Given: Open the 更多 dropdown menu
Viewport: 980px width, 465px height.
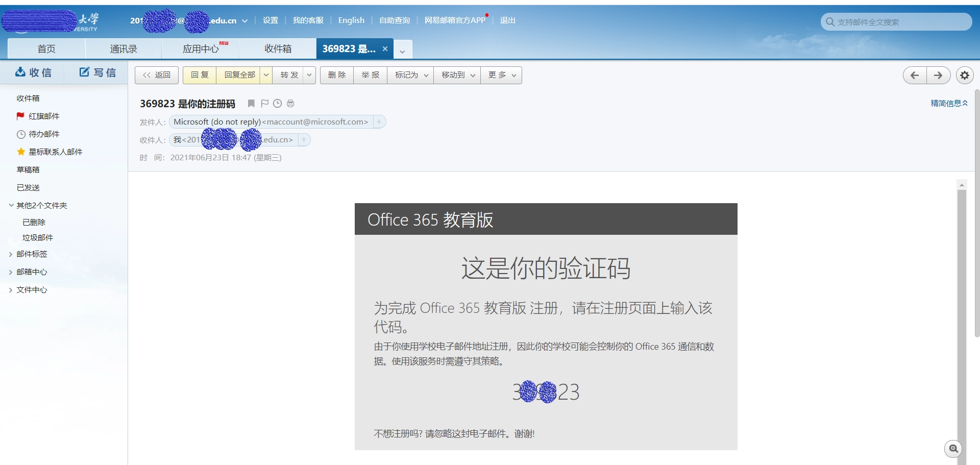Looking at the screenshot, I should pos(501,75).
